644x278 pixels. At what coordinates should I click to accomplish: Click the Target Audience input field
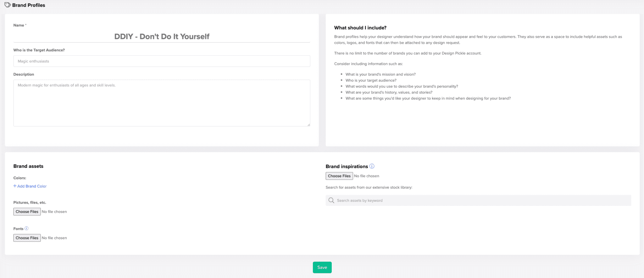162,61
